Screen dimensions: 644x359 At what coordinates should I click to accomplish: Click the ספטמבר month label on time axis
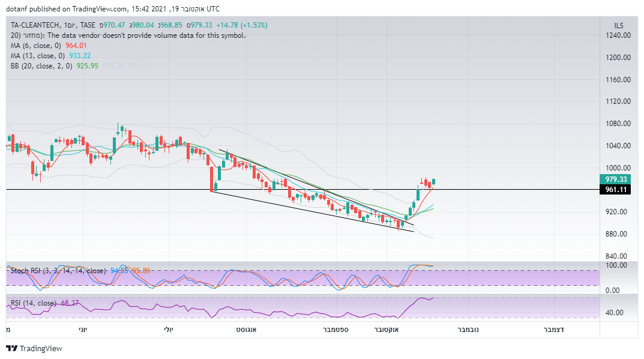[x=336, y=330]
